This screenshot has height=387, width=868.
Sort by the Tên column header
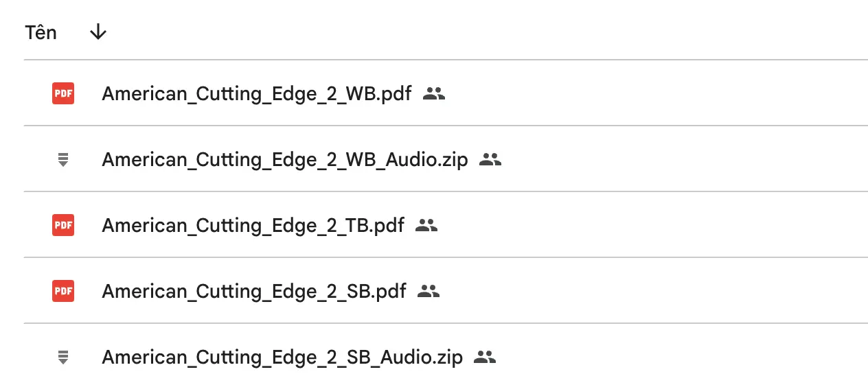(41, 32)
